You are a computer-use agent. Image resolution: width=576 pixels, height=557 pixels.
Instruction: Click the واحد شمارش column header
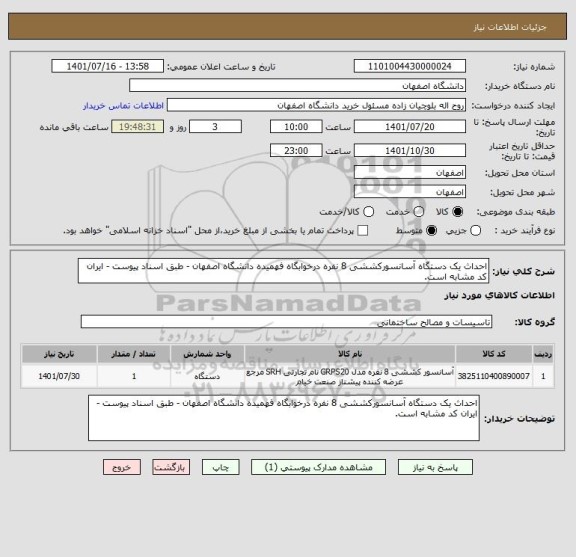pos(207,354)
